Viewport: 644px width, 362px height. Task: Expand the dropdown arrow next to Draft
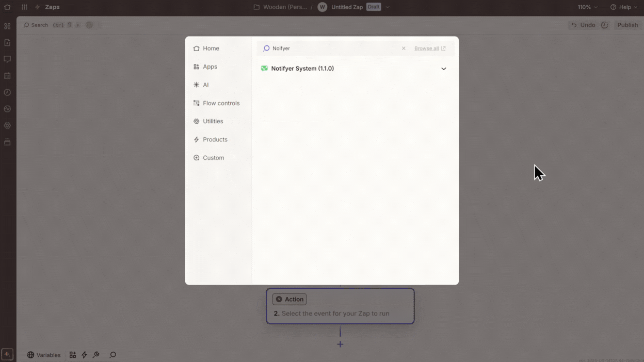(388, 7)
